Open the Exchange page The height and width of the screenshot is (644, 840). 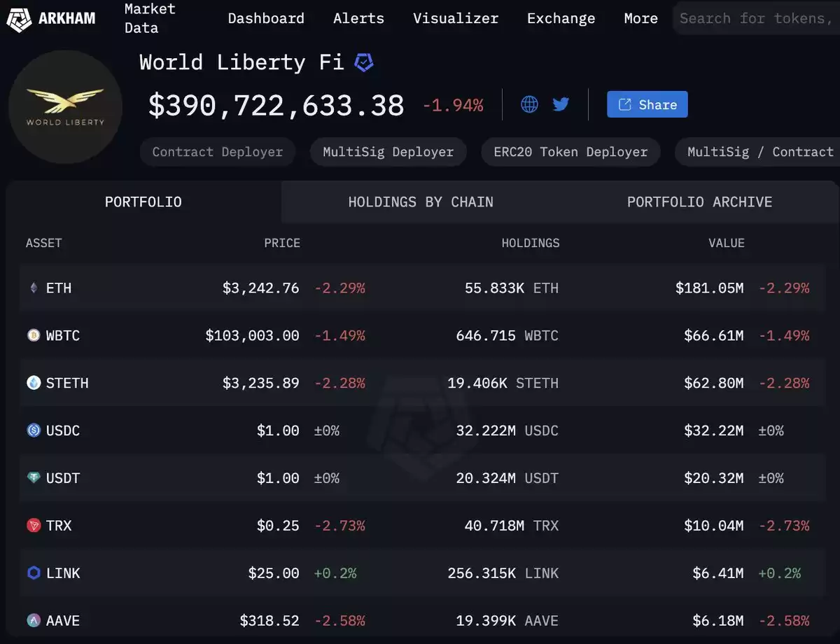[x=561, y=18]
